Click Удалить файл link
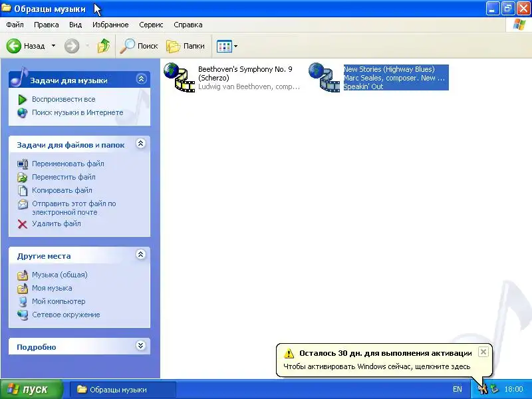532x399 pixels. tap(57, 223)
